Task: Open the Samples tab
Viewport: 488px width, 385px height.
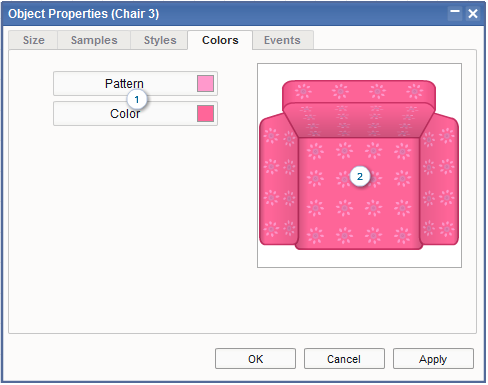Action: click(94, 40)
